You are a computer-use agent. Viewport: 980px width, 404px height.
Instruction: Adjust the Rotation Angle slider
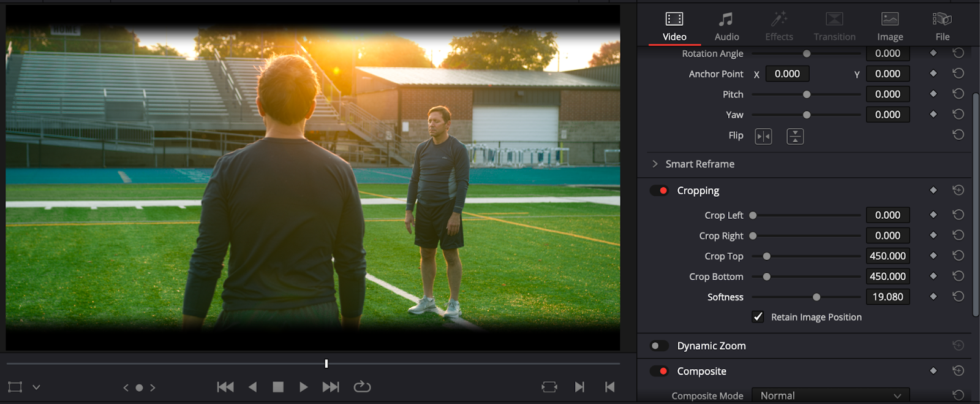point(807,53)
